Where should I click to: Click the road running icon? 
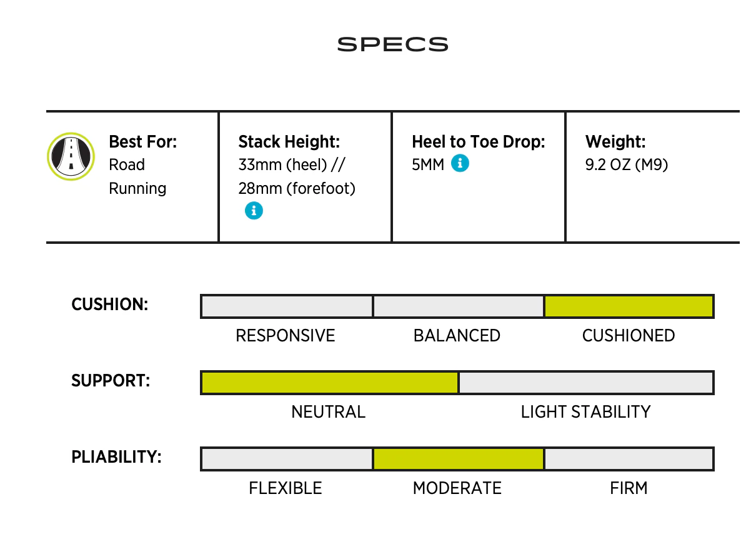coord(71,156)
